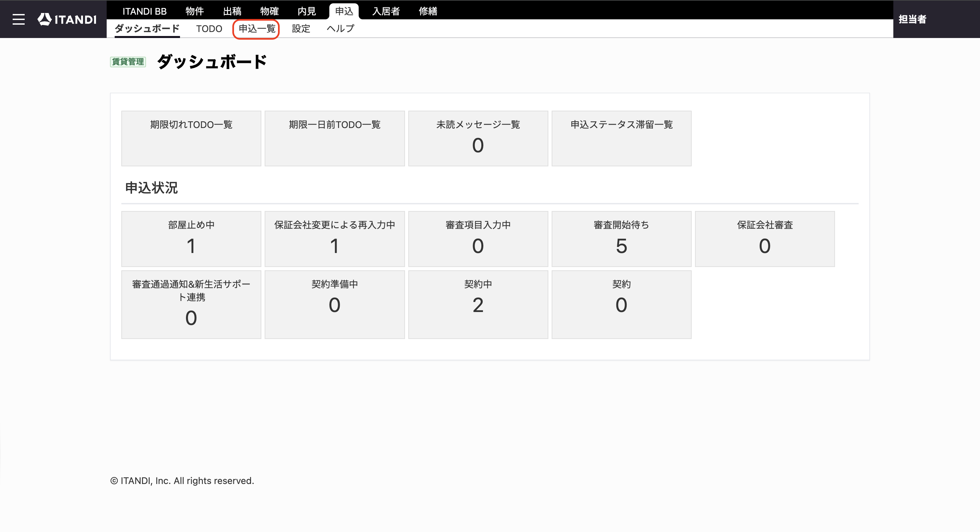Image resolution: width=980 pixels, height=532 pixels.
Task: Open the 審査項目入力中 status card
Action: (478, 239)
